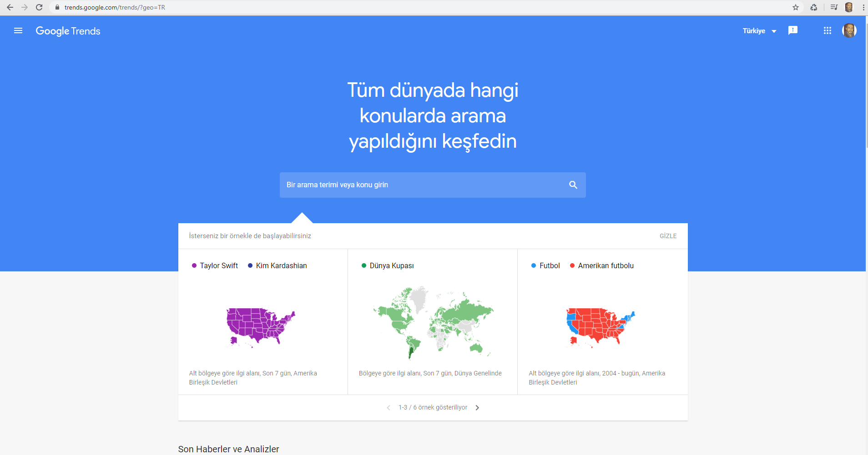Open the Chrome three-dot menu

pos(863,7)
